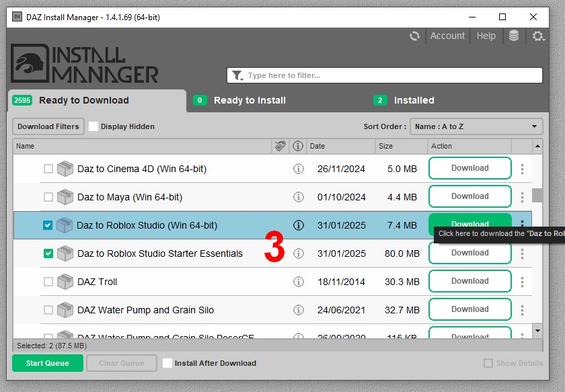Open the Account menu
Screen dimensions: 565x392
coord(447,36)
